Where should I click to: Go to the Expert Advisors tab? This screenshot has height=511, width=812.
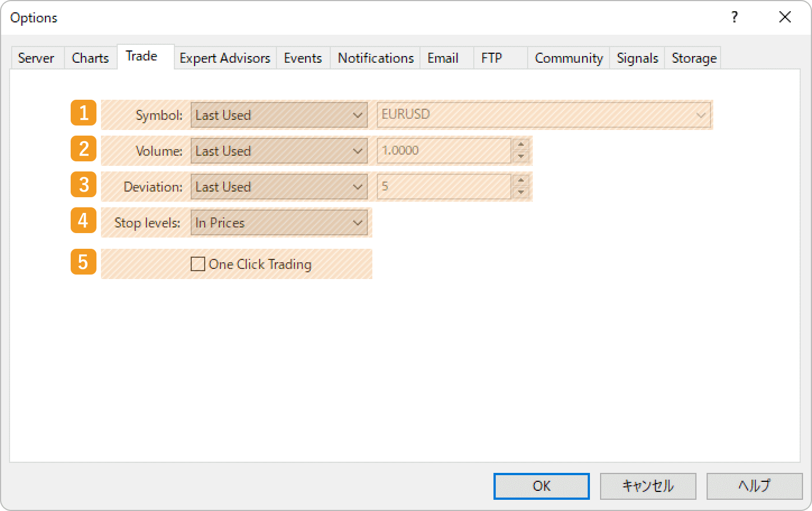224,58
